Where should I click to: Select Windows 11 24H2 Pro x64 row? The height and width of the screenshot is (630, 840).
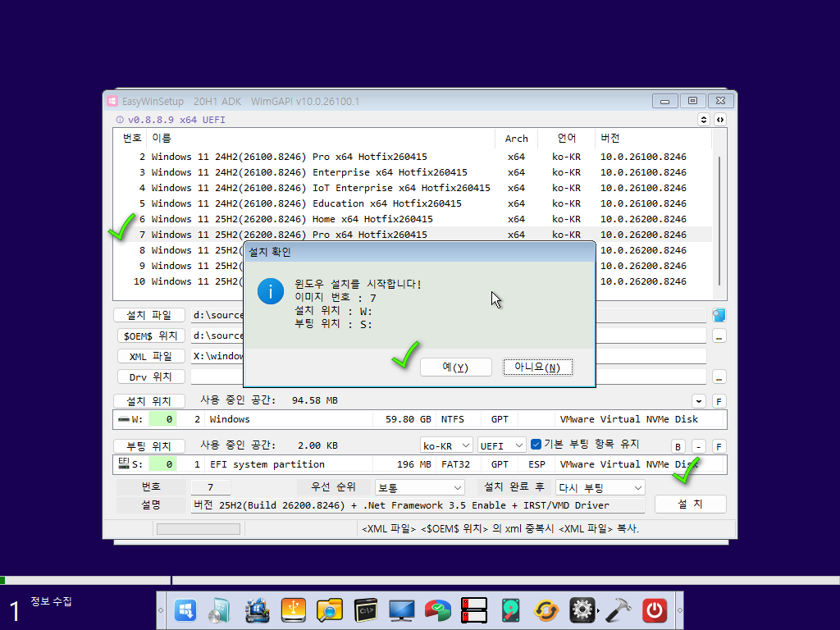click(413, 157)
